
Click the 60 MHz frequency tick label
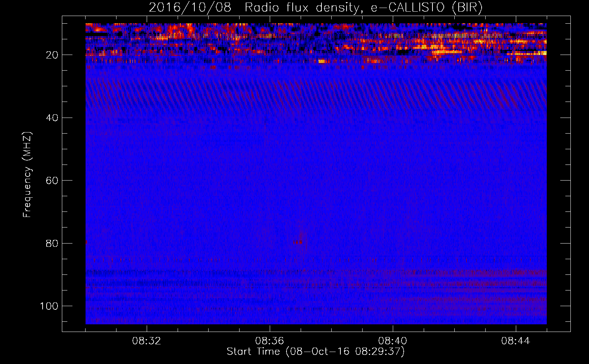coord(52,181)
